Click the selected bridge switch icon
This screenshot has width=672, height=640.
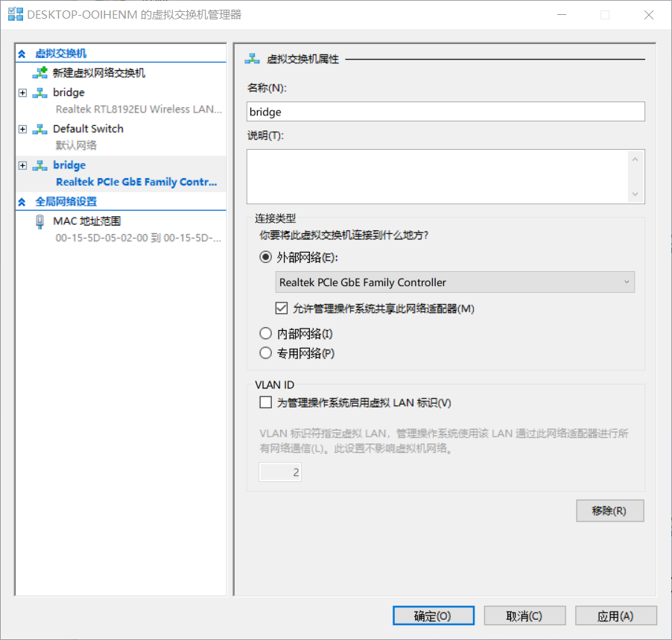[39, 165]
